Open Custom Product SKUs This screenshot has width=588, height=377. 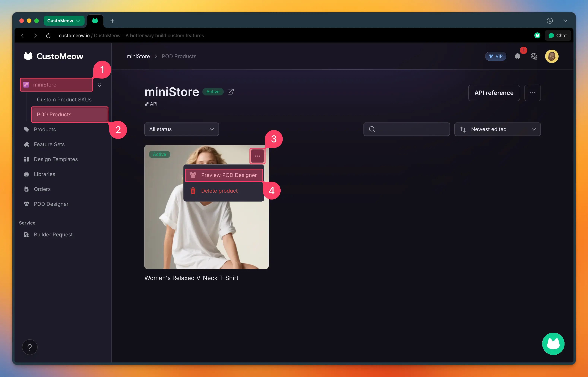tap(64, 100)
